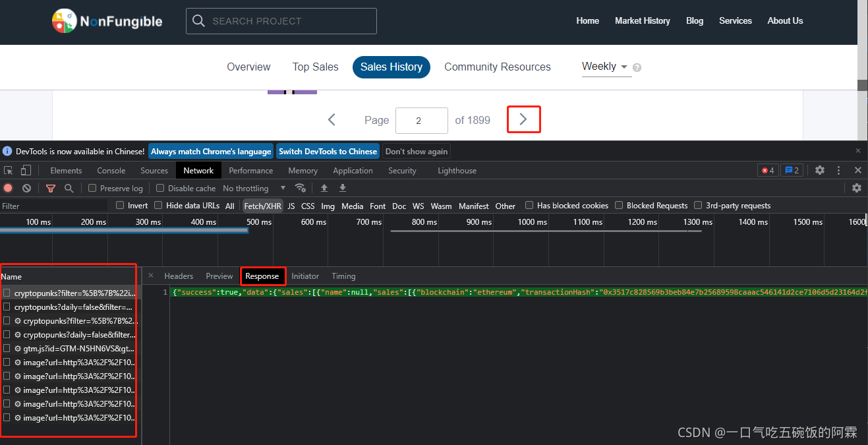
Task: Import a HAR file
Action: 324,188
